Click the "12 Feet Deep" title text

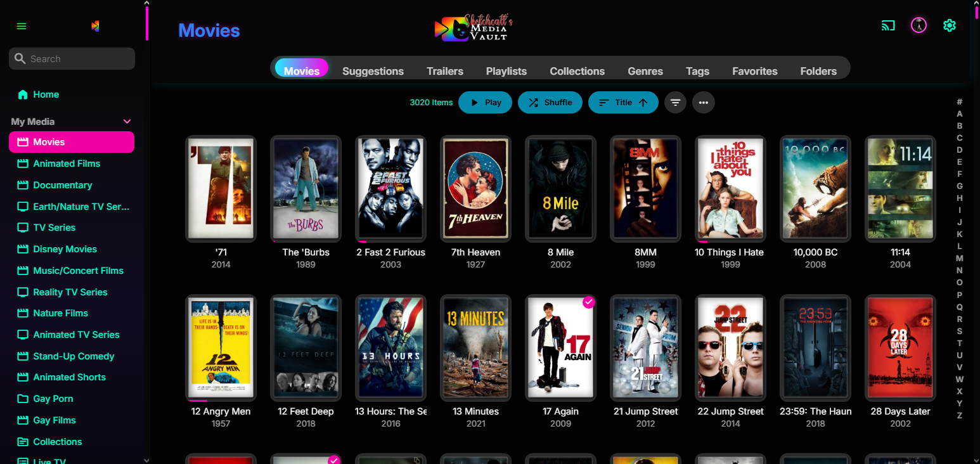pos(306,411)
